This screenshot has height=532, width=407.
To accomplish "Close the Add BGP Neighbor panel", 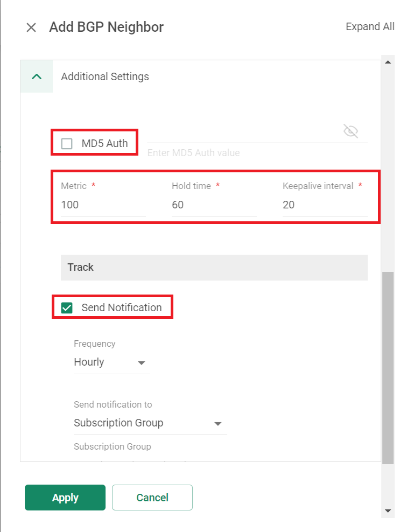I will pyautogui.click(x=31, y=27).
